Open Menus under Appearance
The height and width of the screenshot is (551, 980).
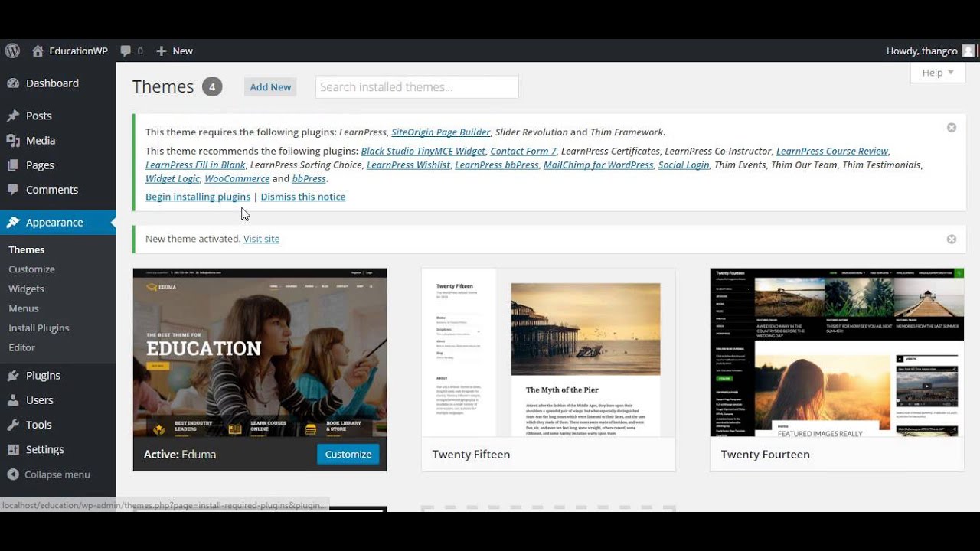click(24, 308)
